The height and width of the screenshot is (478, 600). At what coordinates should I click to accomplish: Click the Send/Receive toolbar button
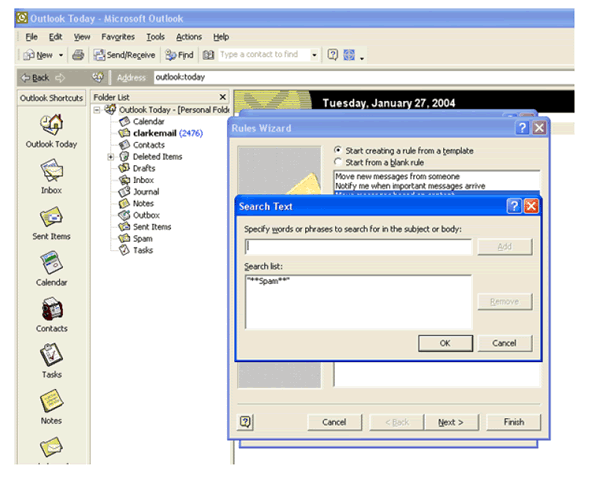(124, 55)
